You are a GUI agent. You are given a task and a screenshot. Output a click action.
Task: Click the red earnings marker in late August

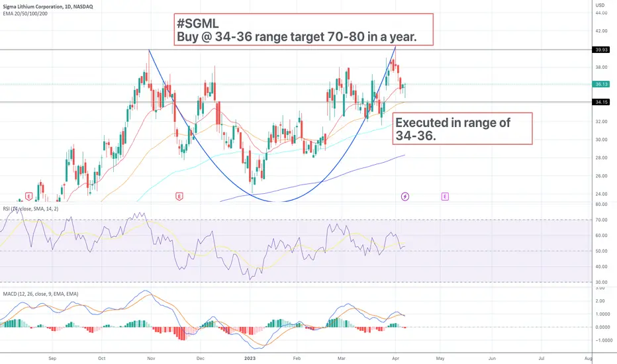tap(28, 196)
